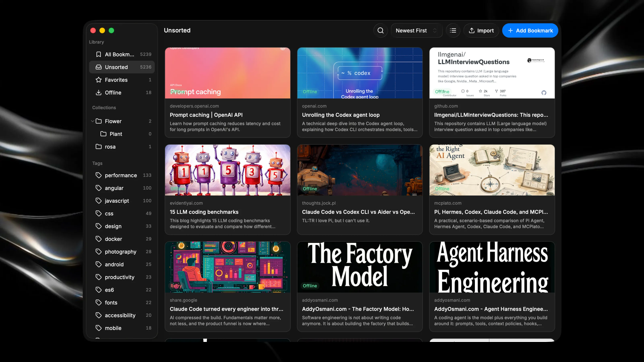Select the photography tag label
Viewport: 644px width, 362px height.
click(x=121, y=252)
